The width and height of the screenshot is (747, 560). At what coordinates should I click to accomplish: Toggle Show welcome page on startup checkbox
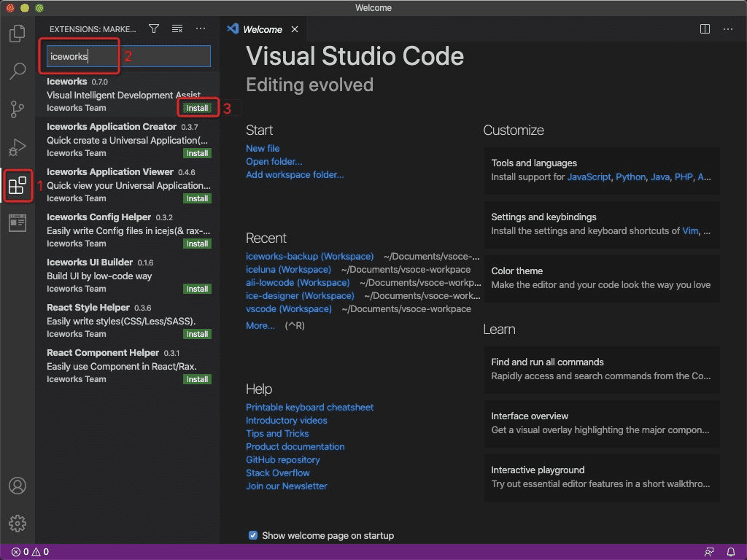point(253,535)
